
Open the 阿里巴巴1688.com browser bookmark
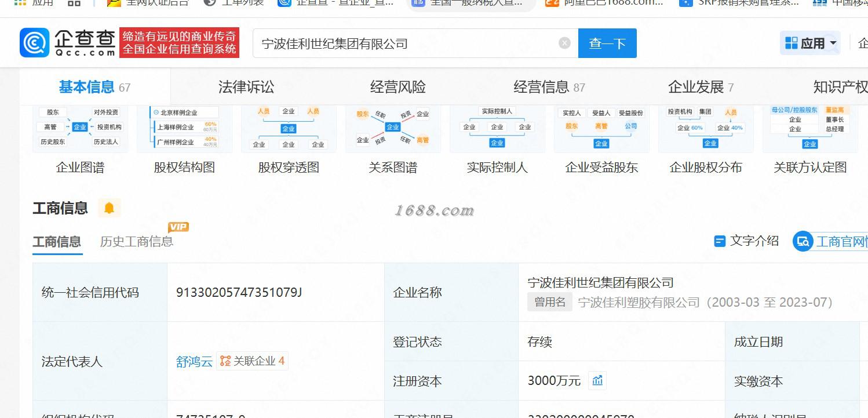(604, 3)
